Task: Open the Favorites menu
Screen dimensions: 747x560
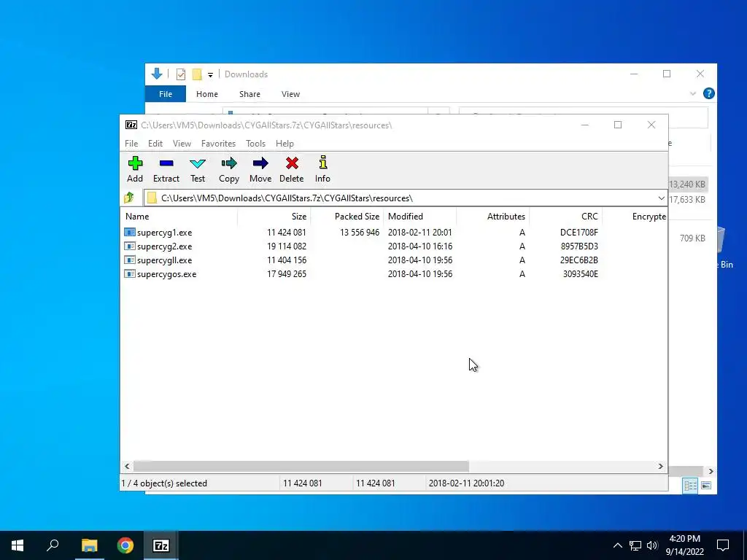Action: point(218,144)
